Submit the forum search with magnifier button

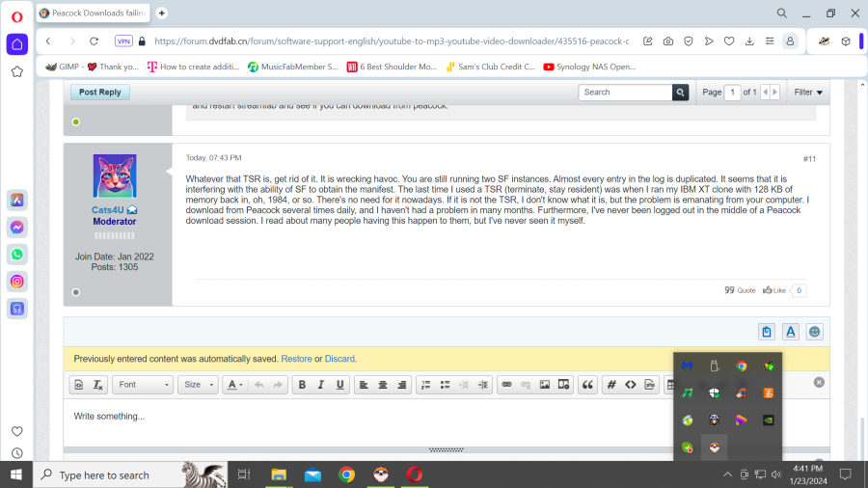point(680,93)
